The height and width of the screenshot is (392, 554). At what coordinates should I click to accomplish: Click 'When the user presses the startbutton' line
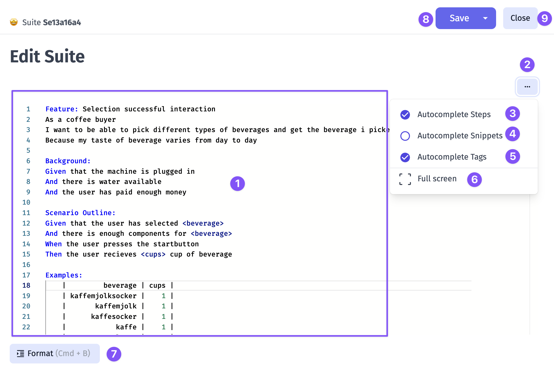tap(122, 244)
